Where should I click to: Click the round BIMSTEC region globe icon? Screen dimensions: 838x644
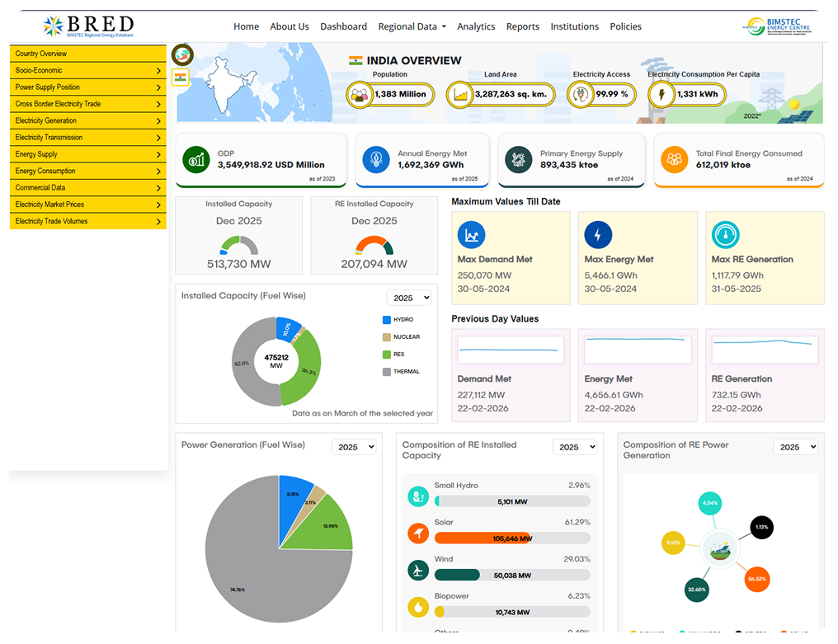[x=181, y=55]
